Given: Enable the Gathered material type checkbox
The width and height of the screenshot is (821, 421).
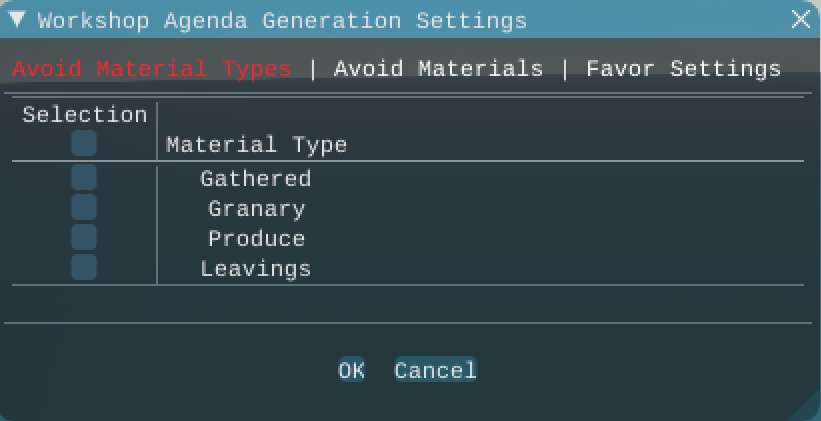Looking at the screenshot, I should pyautogui.click(x=84, y=178).
